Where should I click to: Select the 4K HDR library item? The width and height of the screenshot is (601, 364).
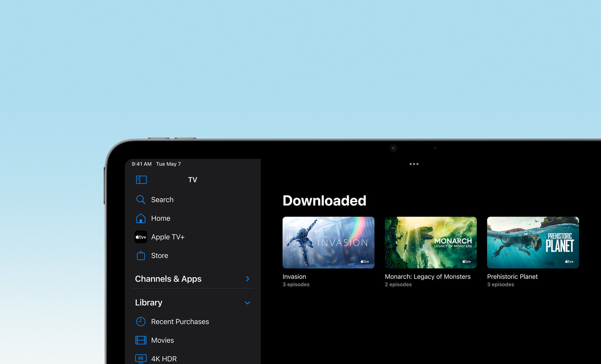pos(193,358)
